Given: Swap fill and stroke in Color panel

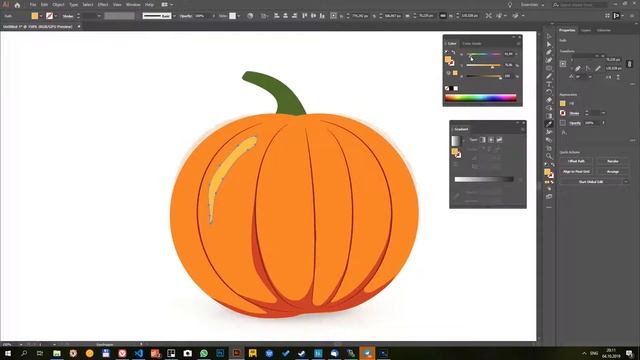Looking at the screenshot, I should (453, 52).
